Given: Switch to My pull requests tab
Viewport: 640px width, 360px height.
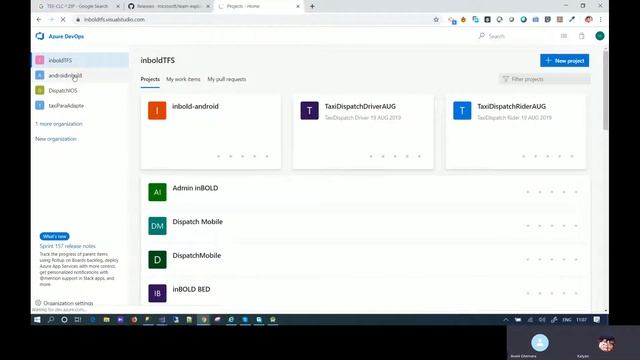Looking at the screenshot, I should pyautogui.click(x=227, y=79).
